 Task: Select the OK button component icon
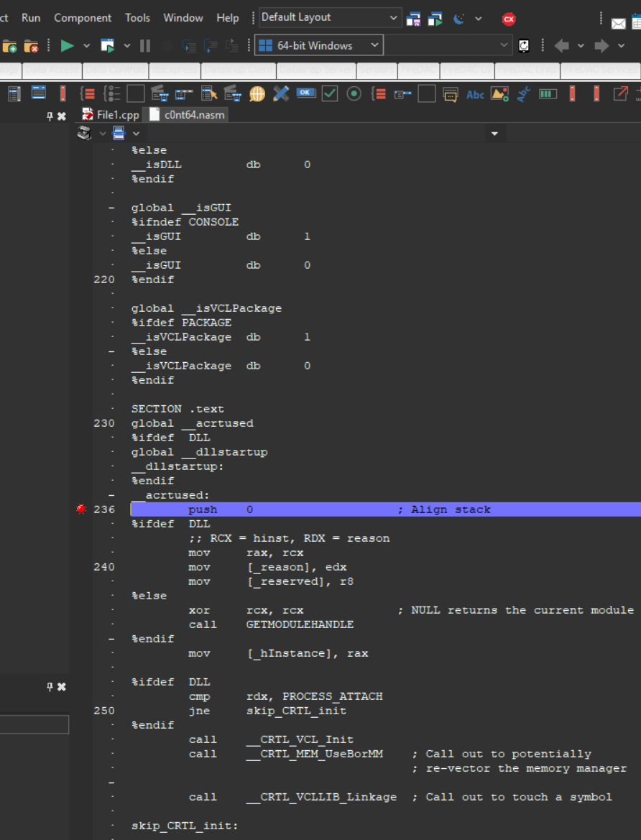(305, 93)
